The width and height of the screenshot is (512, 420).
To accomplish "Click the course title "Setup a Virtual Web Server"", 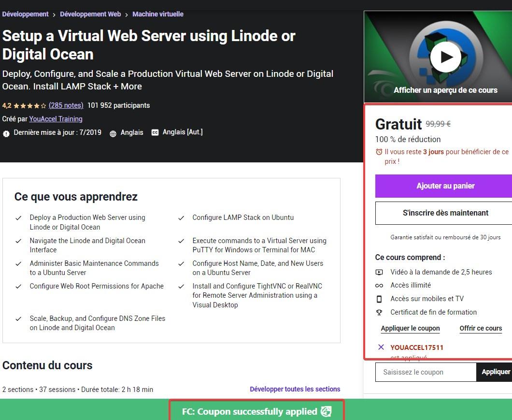I will point(149,45).
